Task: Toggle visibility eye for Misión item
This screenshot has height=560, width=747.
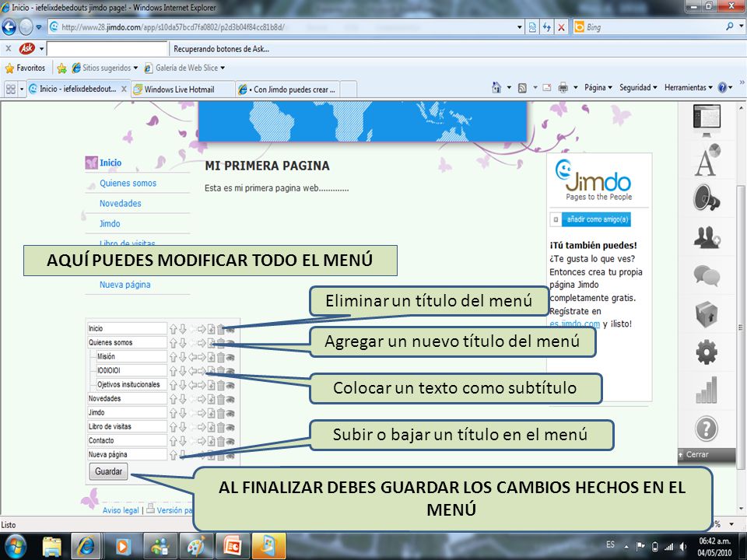Action: (x=230, y=357)
